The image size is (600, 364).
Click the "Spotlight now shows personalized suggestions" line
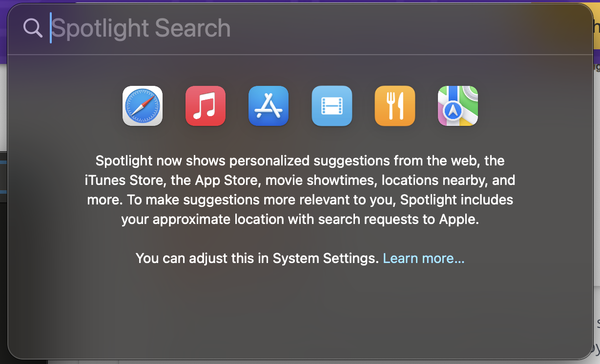[x=300, y=161]
